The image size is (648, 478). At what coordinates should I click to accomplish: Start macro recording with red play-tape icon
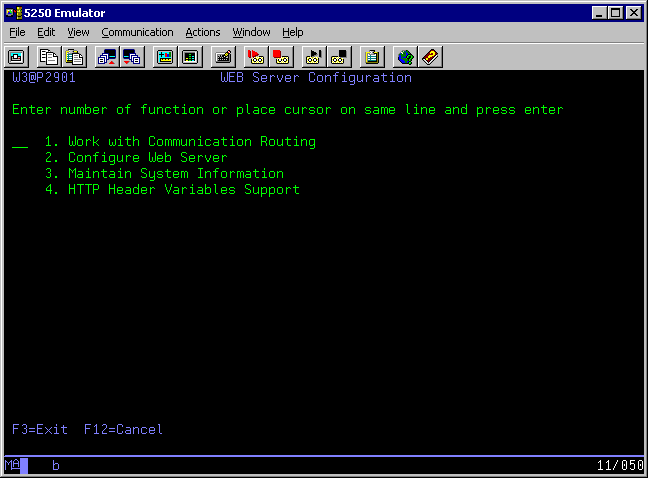[256, 57]
